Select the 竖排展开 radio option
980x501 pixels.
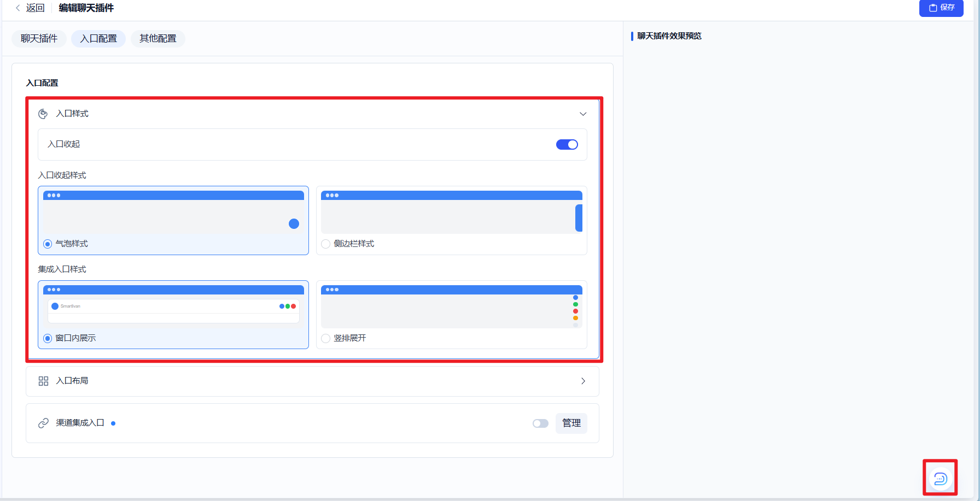[326, 338]
